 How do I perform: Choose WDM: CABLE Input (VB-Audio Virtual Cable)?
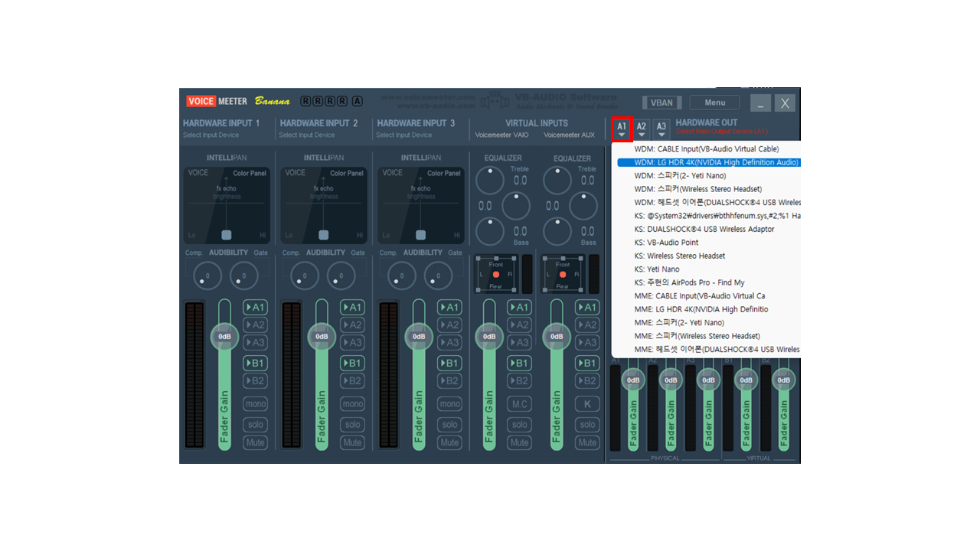pos(707,149)
